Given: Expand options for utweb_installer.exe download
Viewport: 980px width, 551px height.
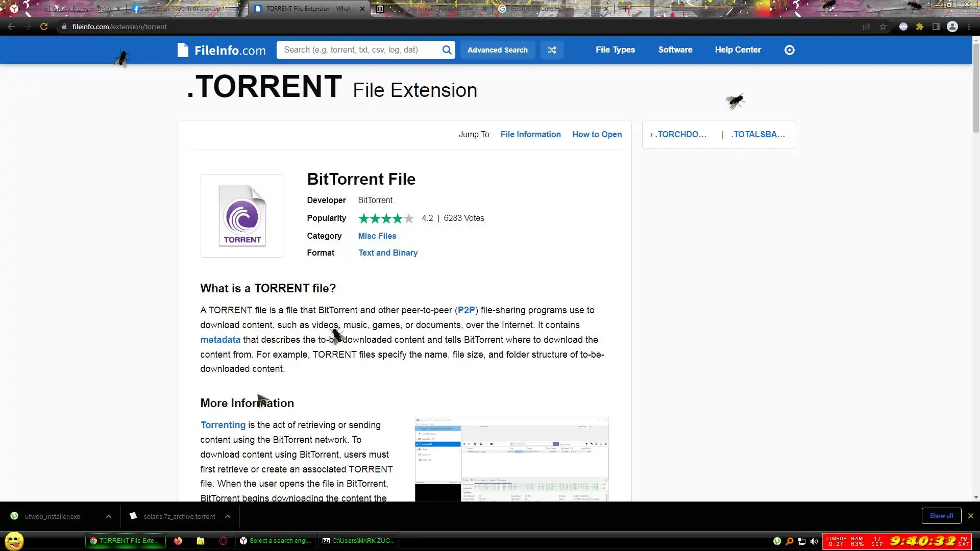Looking at the screenshot, I should tap(109, 516).
